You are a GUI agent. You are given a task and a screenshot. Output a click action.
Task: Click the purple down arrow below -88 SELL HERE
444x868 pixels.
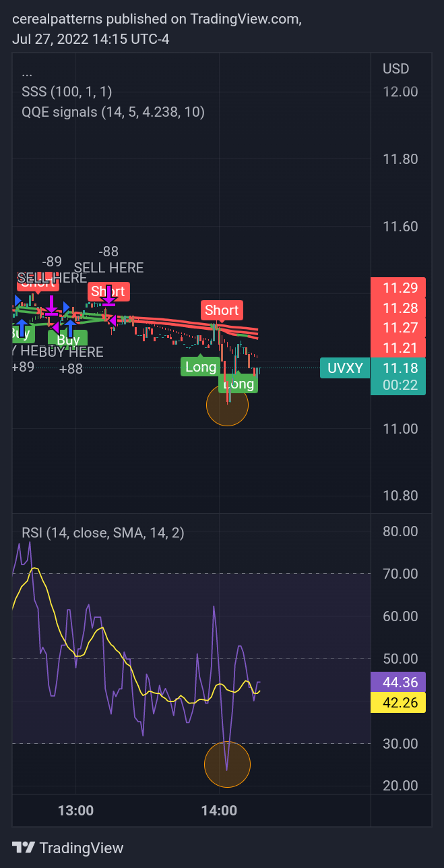point(109,295)
